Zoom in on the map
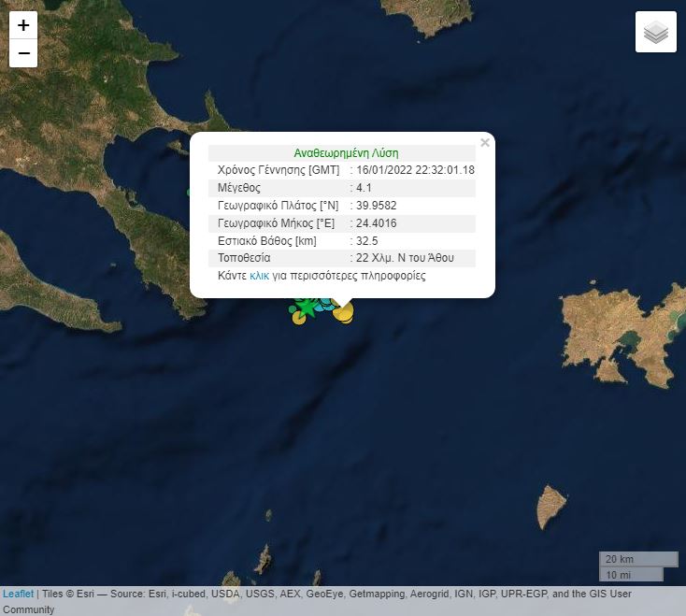 coord(23,25)
